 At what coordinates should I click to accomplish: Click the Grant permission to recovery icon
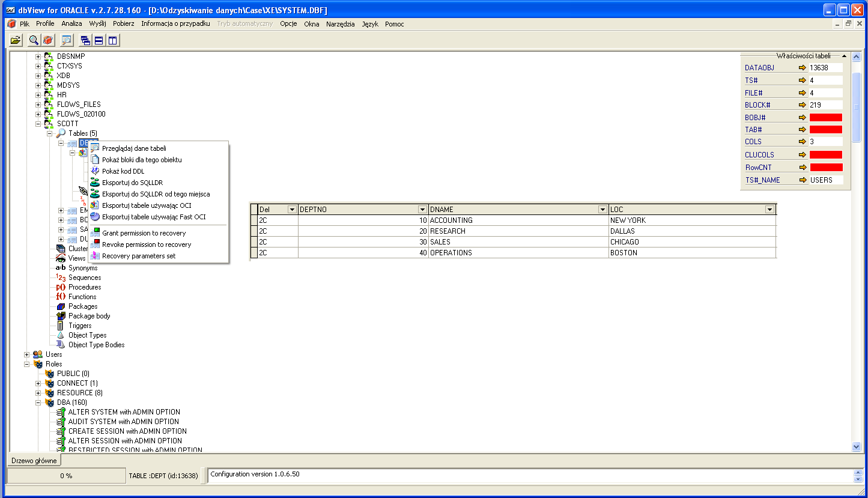[x=95, y=233]
